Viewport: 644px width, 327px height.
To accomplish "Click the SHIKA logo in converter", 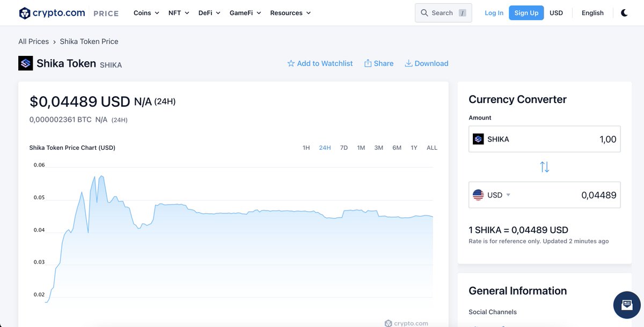I will click(x=478, y=139).
